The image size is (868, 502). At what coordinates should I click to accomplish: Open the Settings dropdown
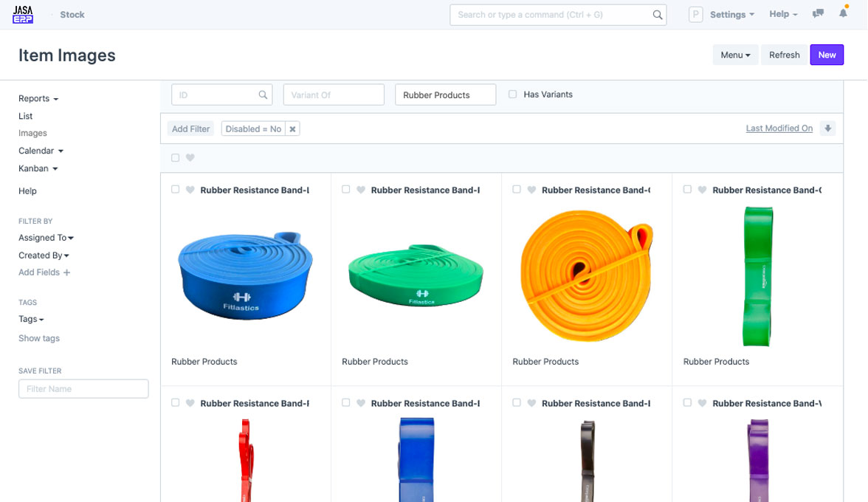tap(731, 15)
